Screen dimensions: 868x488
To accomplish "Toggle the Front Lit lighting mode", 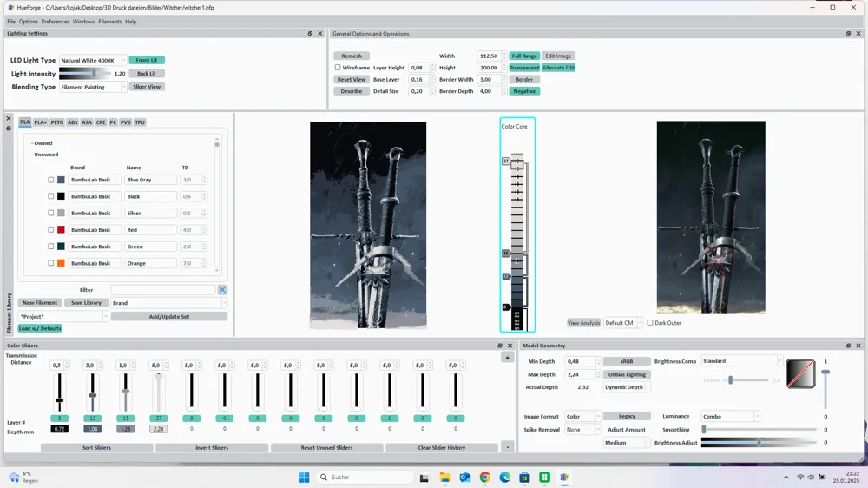I will click(147, 60).
